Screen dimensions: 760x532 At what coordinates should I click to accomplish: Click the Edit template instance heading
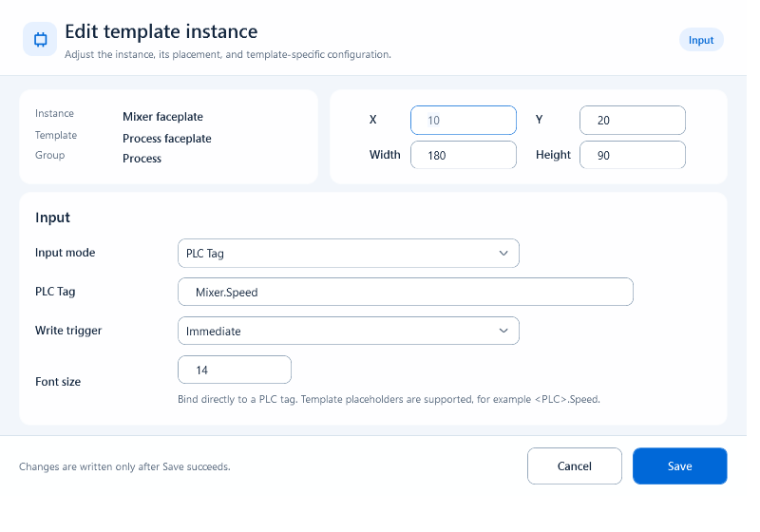point(161,32)
